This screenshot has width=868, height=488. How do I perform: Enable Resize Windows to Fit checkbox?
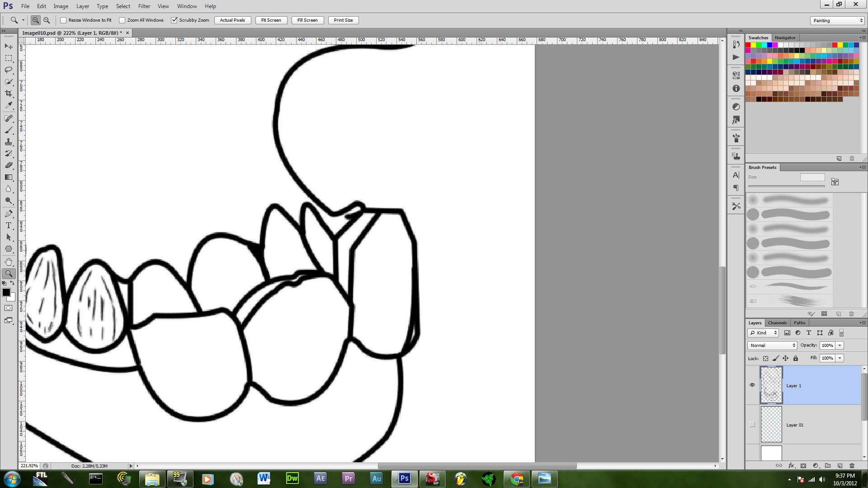64,20
